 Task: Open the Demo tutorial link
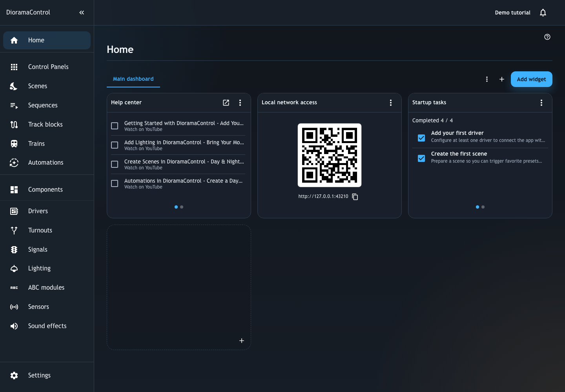pos(512,13)
